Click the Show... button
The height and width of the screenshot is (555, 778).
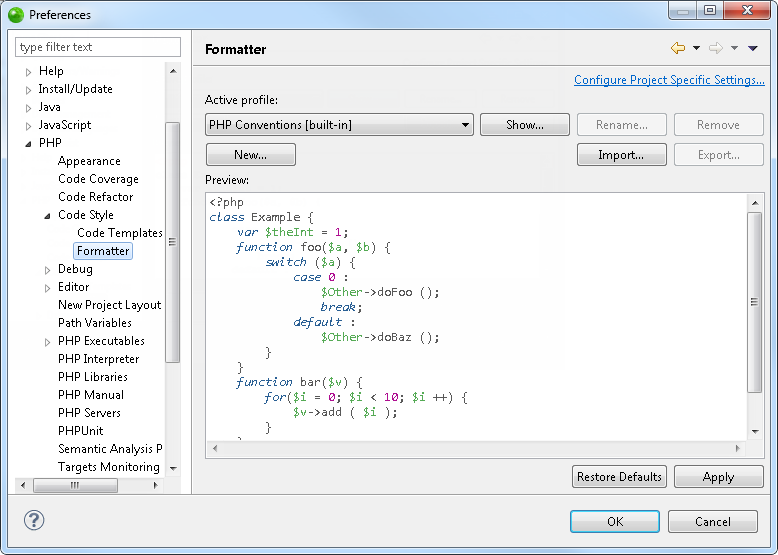pos(524,124)
